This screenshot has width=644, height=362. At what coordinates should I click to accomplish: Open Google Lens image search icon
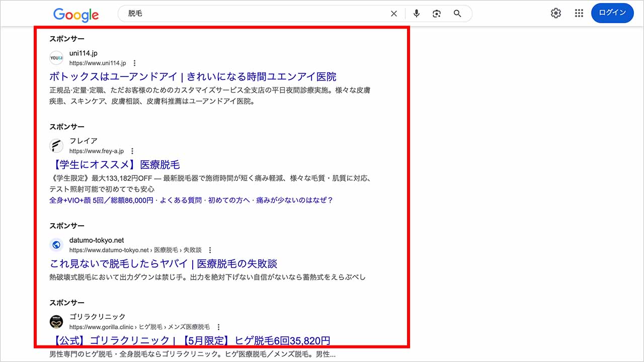tap(437, 14)
